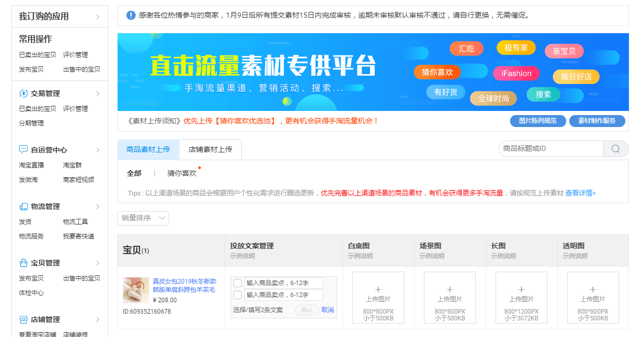Open 图片陈列规范 button
This screenshot has width=644, height=337.
pyautogui.click(x=538, y=121)
